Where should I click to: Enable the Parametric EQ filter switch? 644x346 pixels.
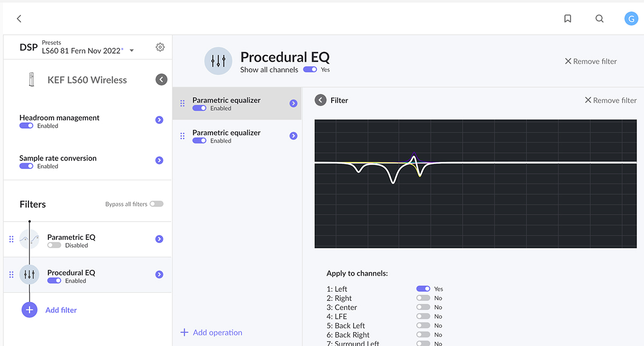pyautogui.click(x=54, y=245)
